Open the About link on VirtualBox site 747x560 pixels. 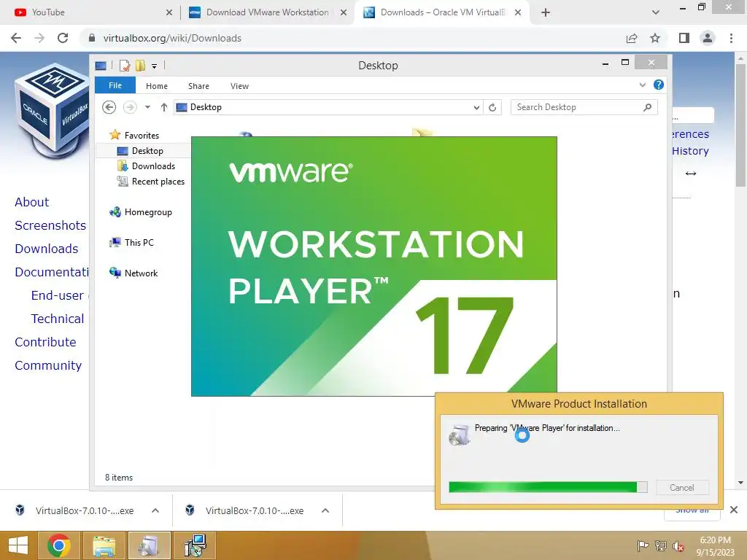coord(31,202)
